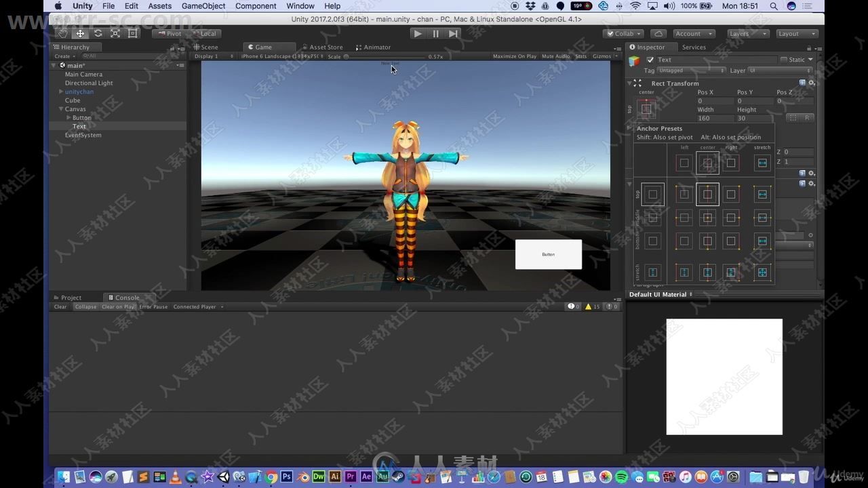Click the anchor preset box in Rect Transform
The image size is (868, 488).
click(646, 108)
